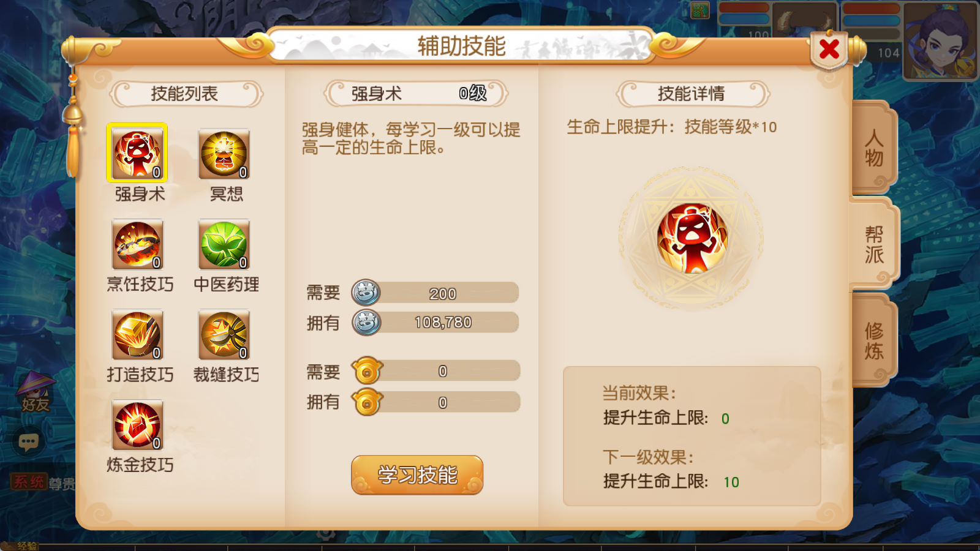Pick the 裁缝技巧 scissors icon
Screen dimensions: 980x551
[x=224, y=334]
